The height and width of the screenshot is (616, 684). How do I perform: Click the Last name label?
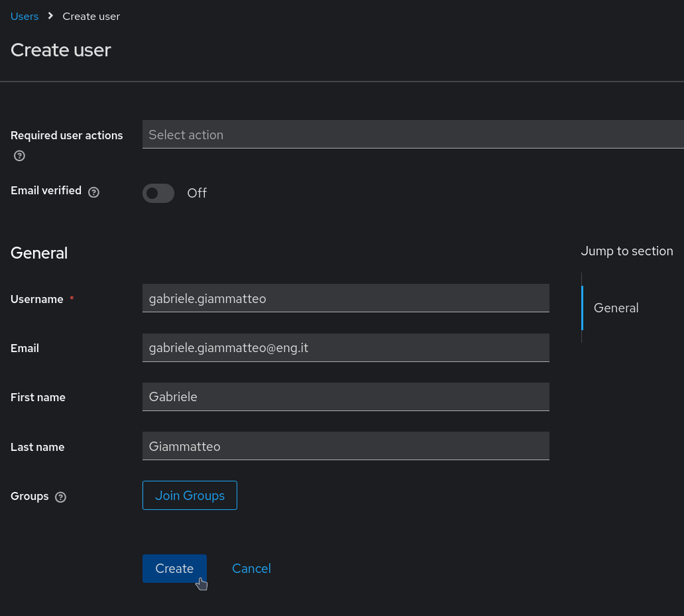pyautogui.click(x=38, y=447)
